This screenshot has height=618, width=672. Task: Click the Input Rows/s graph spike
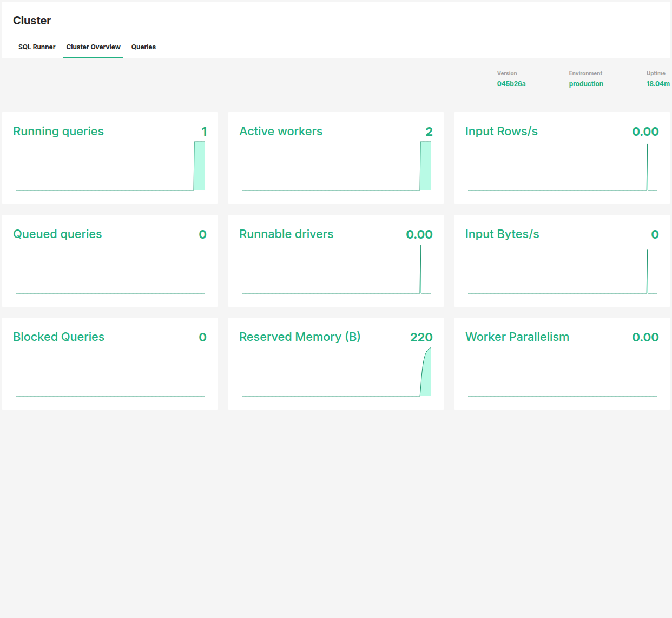tap(647, 165)
